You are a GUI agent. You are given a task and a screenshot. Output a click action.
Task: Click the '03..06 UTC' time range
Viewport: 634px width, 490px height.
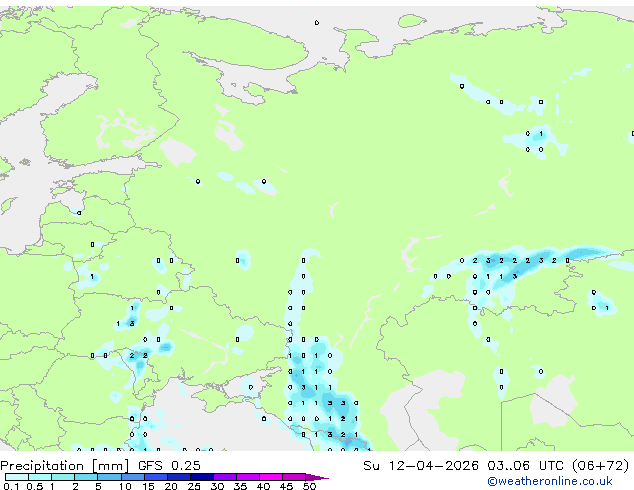(525, 466)
